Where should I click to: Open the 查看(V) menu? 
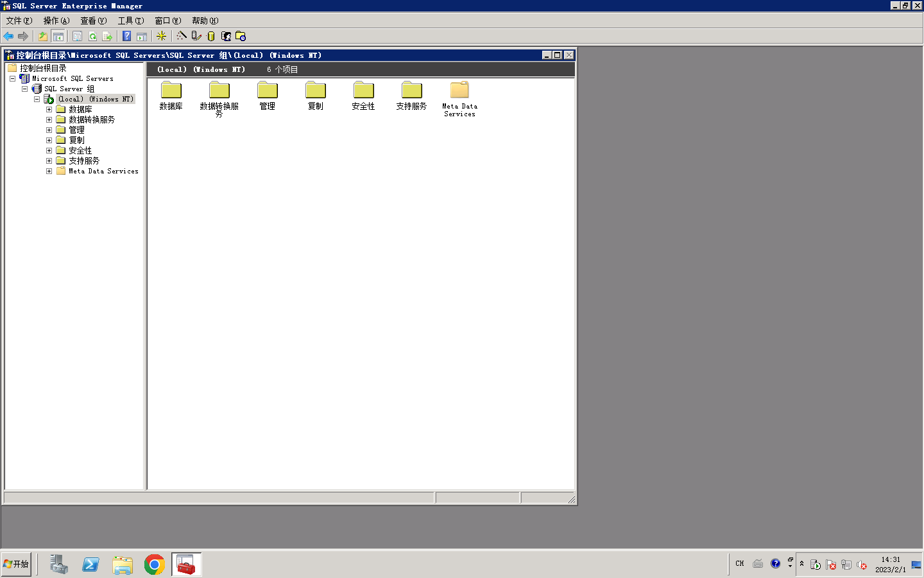[x=94, y=21]
